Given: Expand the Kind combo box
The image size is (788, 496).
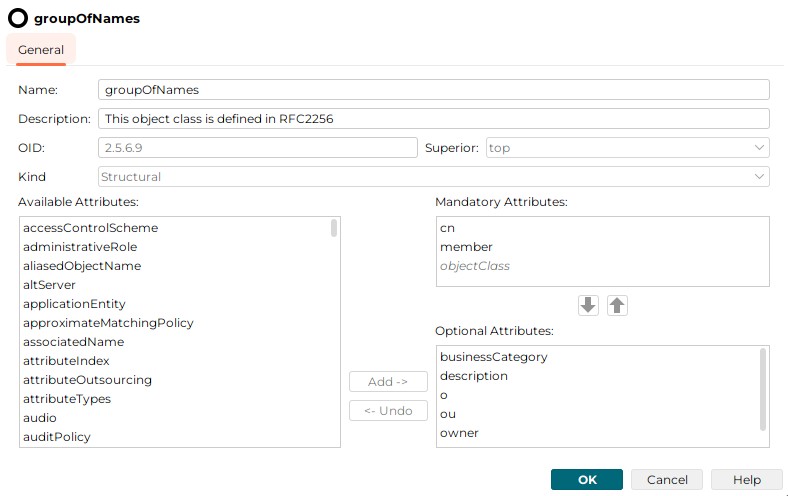Looking at the screenshot, I should pyautogui.click(x=433, y=177).
